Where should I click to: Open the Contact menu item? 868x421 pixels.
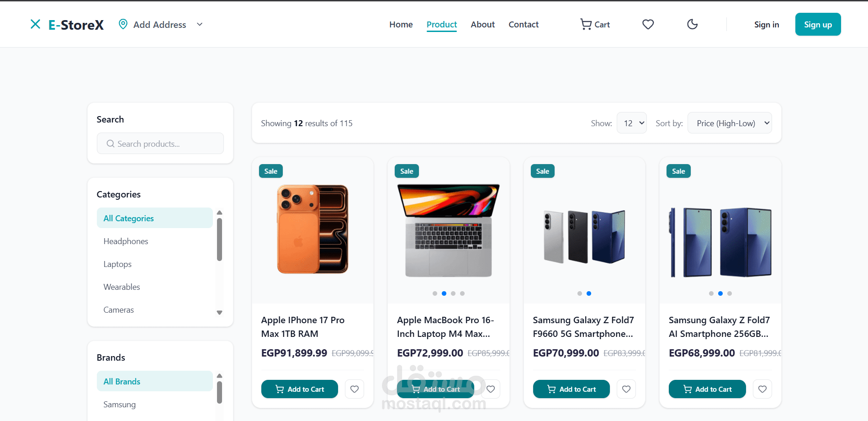pyautogui.click(x=524, y=25)
